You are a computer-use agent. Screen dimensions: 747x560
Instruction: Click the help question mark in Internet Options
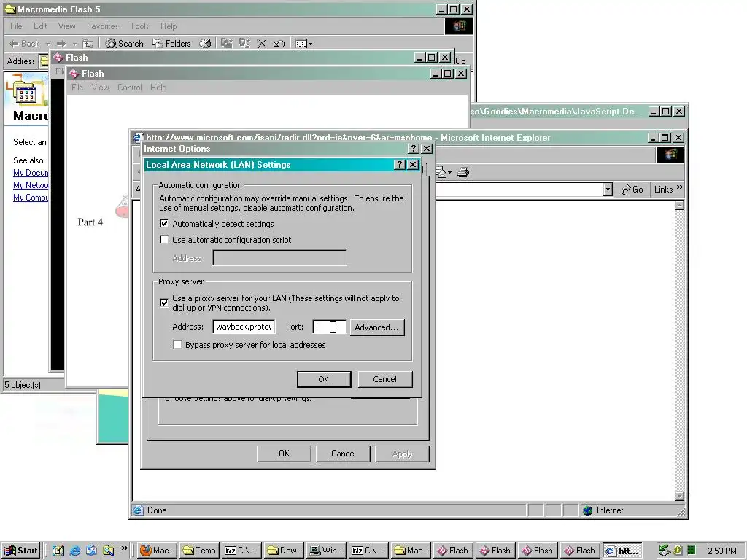[414, 149]
